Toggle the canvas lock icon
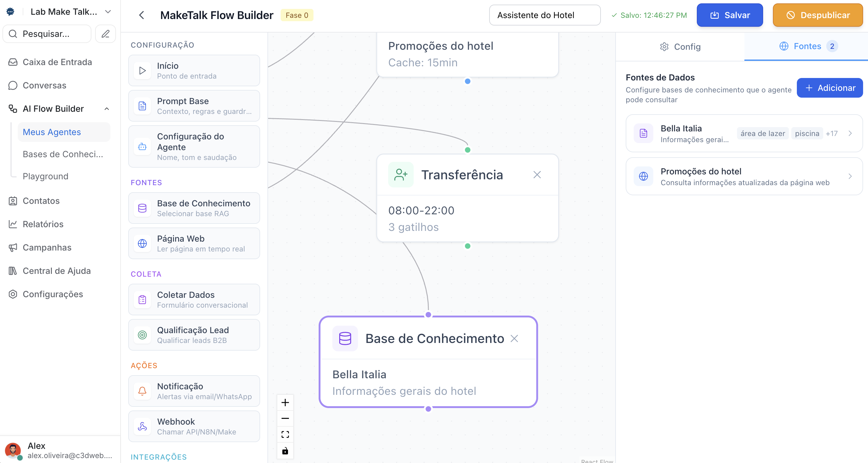This screenshot has height=463, width=868. [285, 450]
